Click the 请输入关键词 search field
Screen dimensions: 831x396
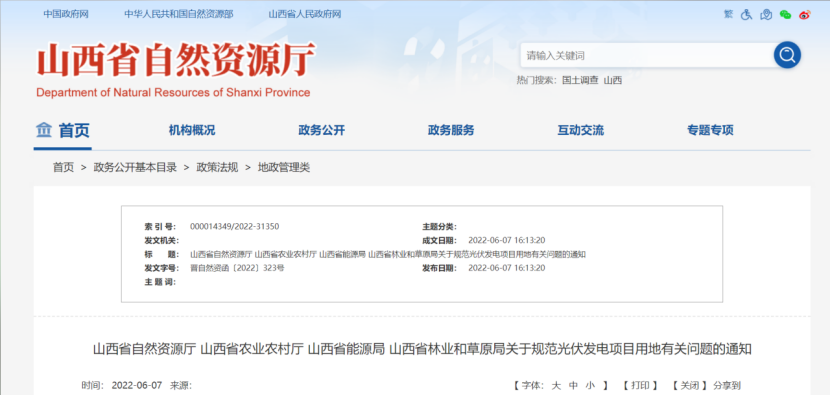pyautogui.click(x=647, y=55)
